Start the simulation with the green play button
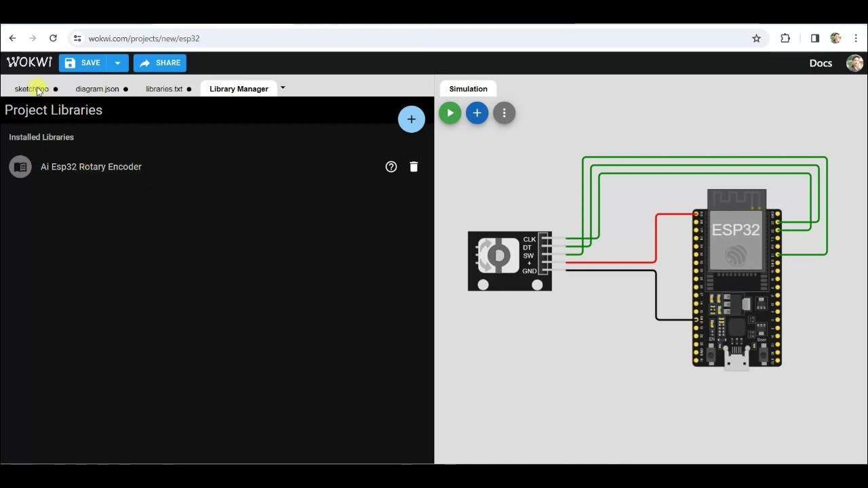Viewport: 868px width, 488px height. (450, 113)
